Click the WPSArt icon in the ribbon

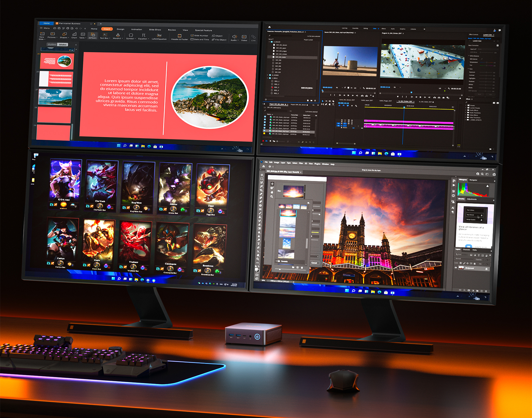[x=92, y=36]
